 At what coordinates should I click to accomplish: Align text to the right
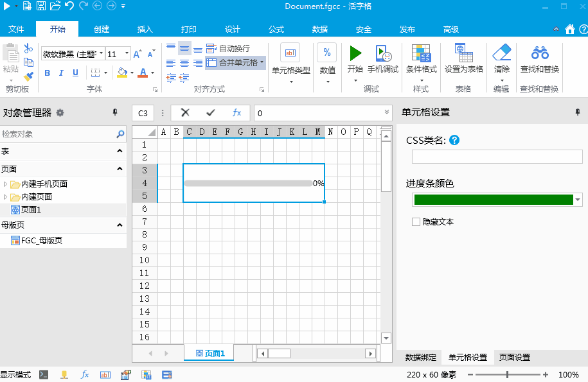point(198,63)
